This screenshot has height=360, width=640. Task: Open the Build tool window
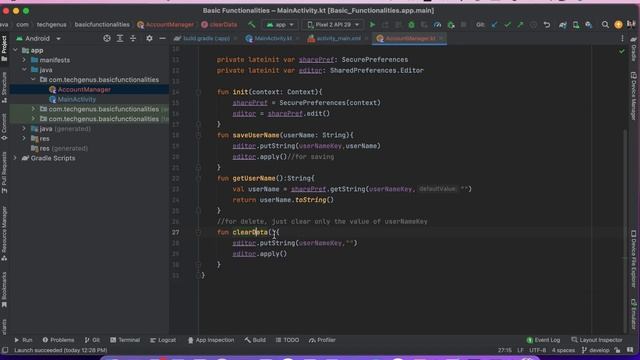(x=255, y=340)
